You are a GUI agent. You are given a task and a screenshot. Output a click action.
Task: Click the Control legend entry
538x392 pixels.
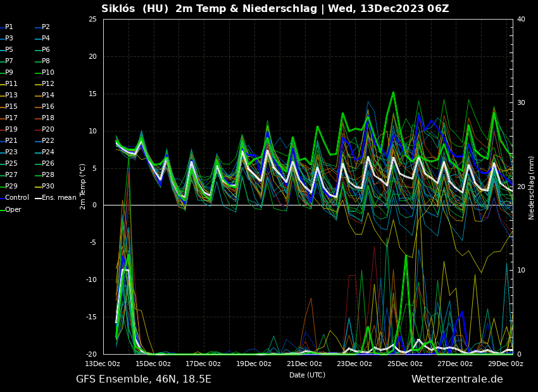pos(17,198)
